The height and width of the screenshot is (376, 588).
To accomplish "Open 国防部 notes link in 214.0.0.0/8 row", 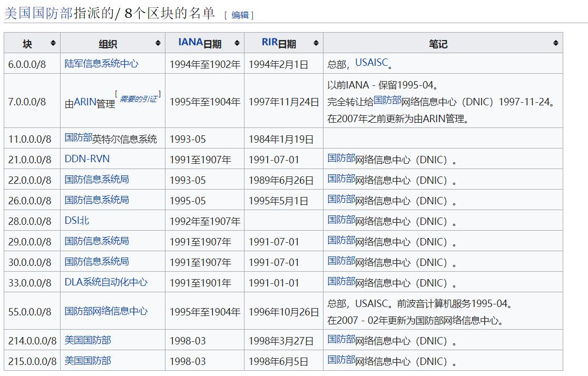I will (x=341, y=339).
